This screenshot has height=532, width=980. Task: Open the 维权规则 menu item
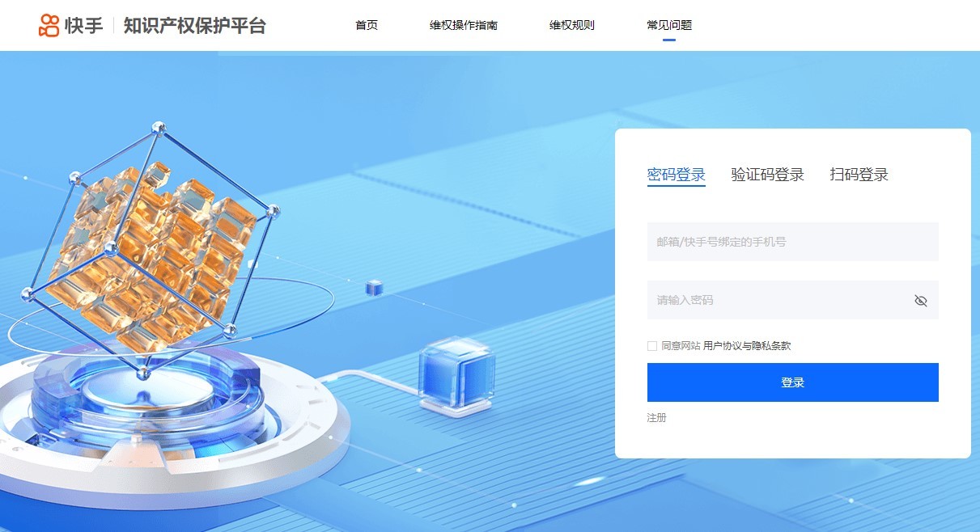coord(572,25)
